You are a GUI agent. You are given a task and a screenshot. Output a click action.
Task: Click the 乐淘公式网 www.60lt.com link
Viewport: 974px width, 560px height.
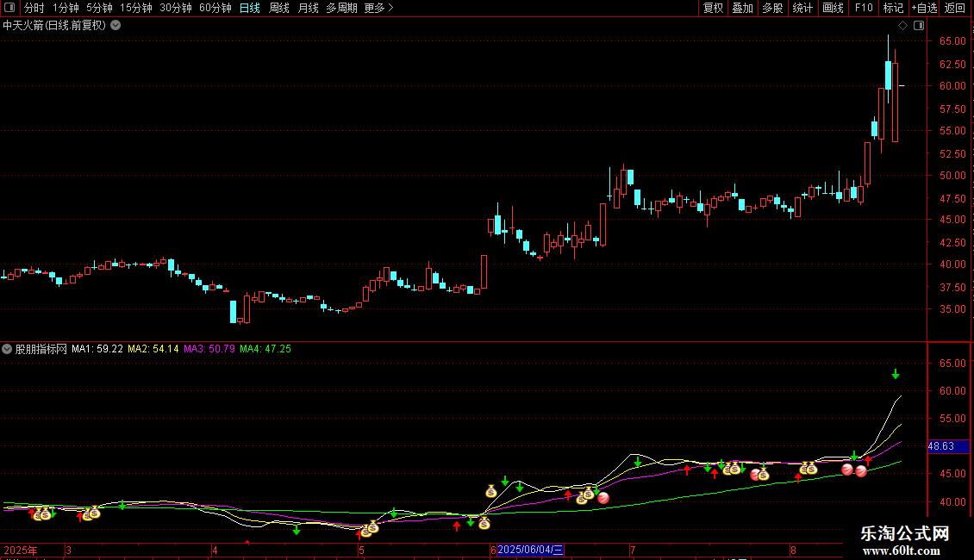coord(904,541)
